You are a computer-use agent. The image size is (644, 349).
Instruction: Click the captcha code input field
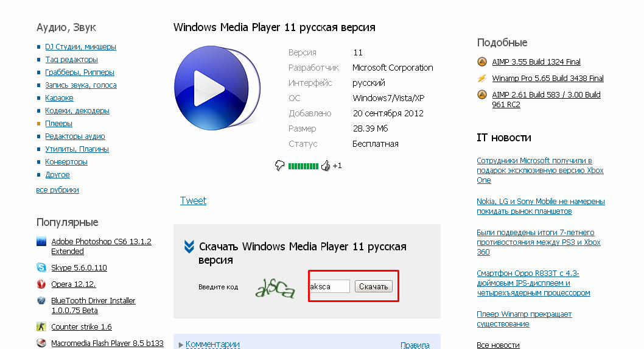click(x=329, y=286)
